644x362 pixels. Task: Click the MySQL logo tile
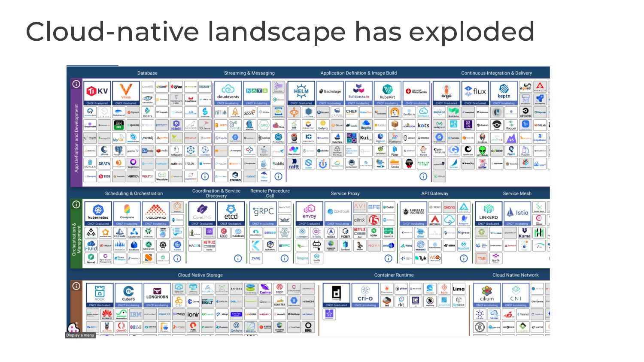pyautogui.click(x=118, y=138)
